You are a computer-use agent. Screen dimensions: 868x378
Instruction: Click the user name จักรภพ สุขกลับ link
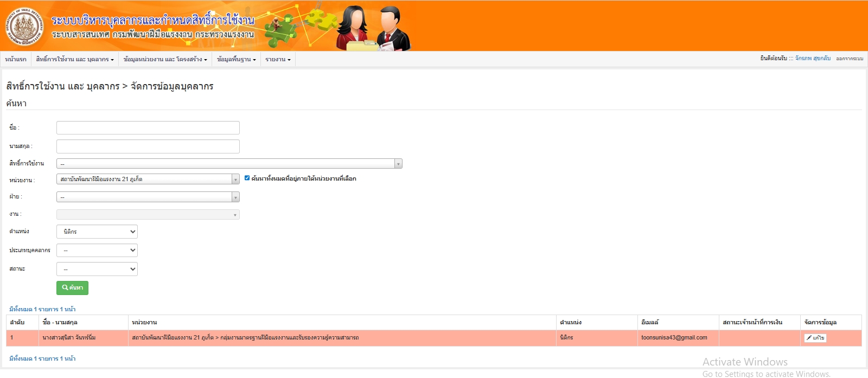(812, 58)
